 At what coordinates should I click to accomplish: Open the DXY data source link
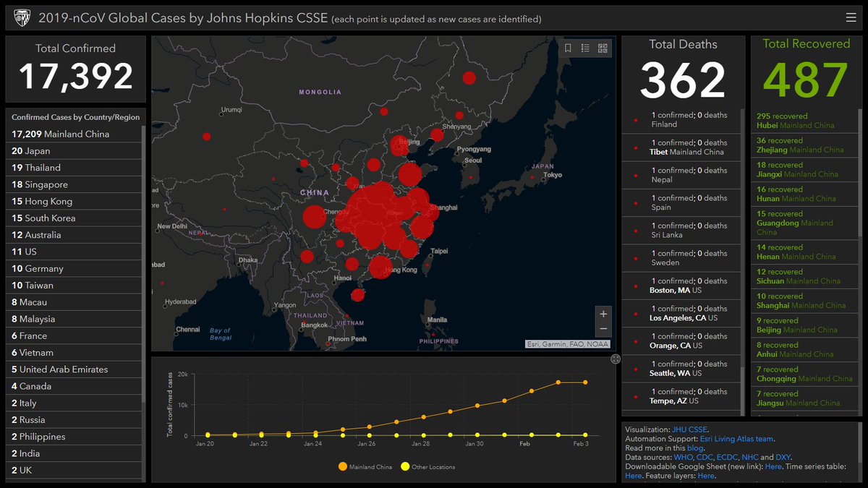tap(784, 458)
